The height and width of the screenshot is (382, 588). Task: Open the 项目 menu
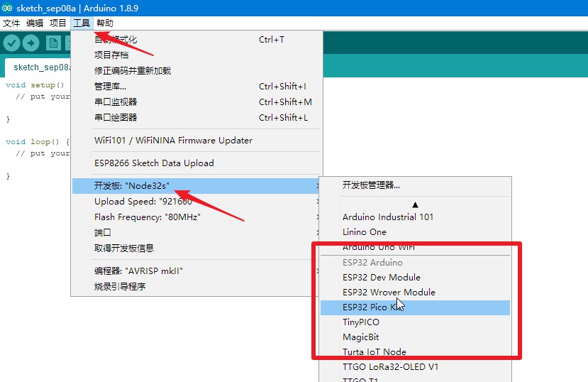(57, 23)
